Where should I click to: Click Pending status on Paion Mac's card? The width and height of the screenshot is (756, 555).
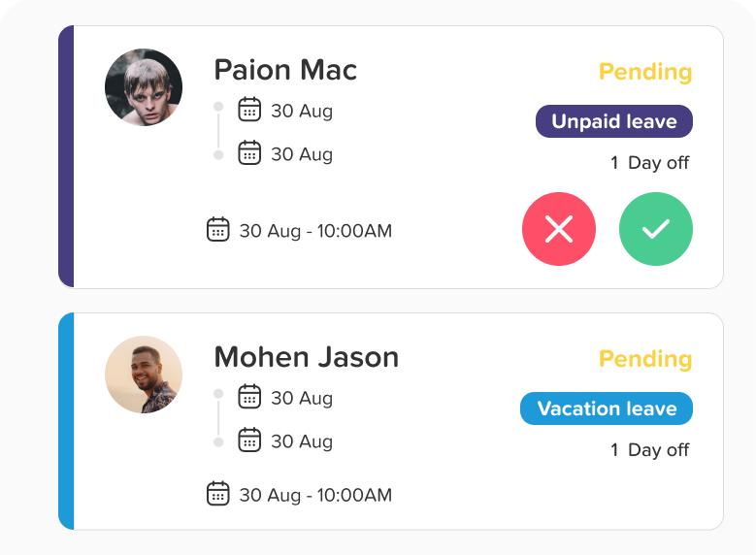pos(645,72)
